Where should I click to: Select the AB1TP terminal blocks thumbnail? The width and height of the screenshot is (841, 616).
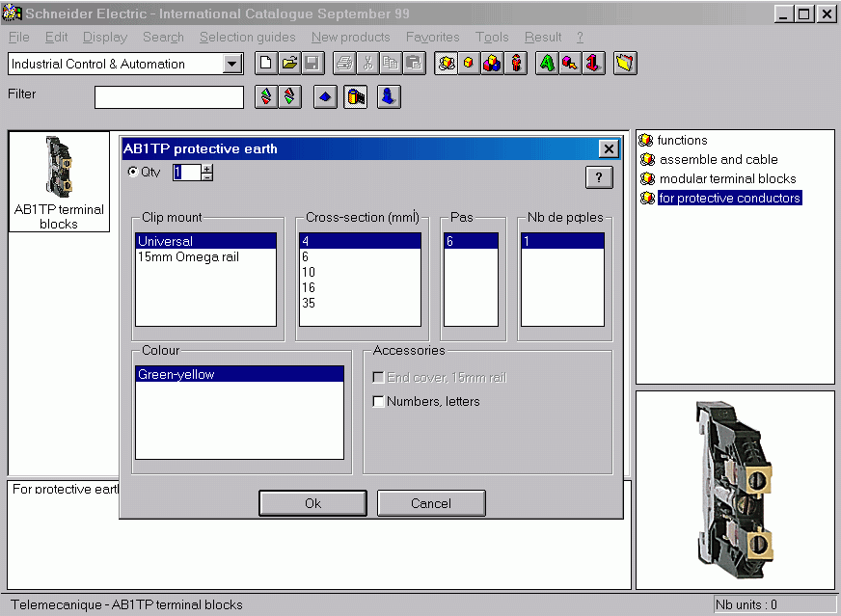(59, 182)
